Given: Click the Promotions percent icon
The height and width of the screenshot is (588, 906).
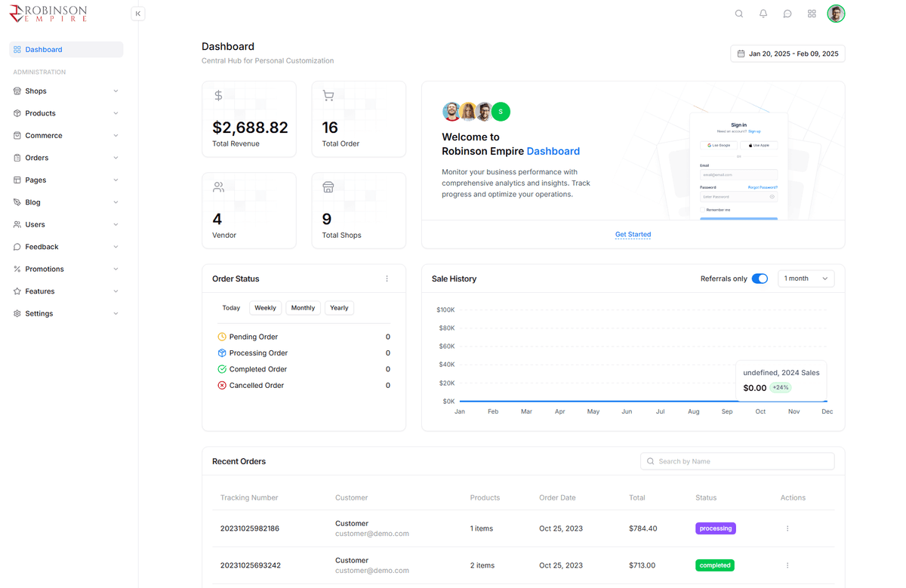Looking at the screenshot, I should click(x=17, y=269).
